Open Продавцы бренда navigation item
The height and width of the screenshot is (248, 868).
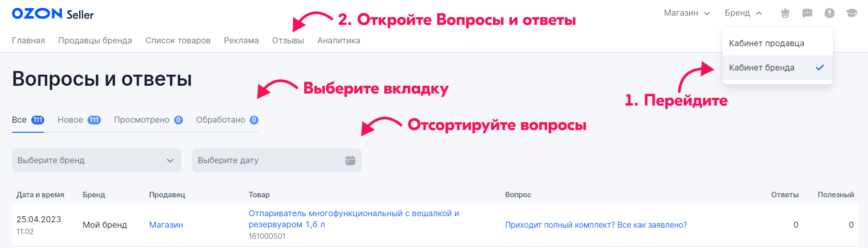(x=95, y=41)
